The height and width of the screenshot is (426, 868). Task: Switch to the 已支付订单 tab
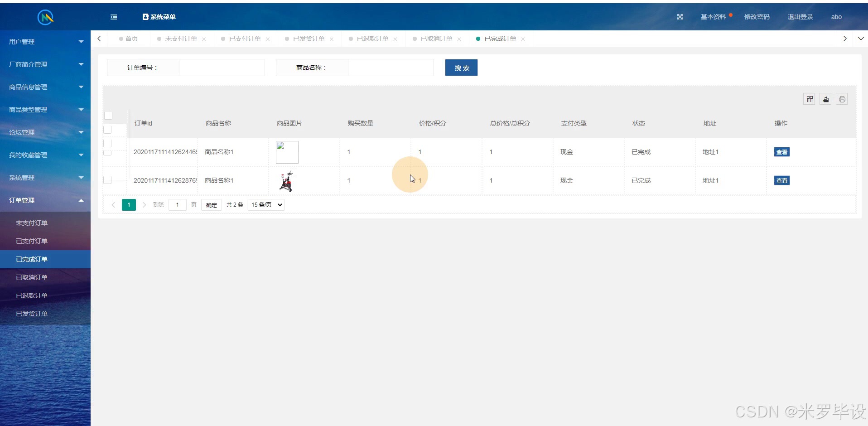click(245, 39)
